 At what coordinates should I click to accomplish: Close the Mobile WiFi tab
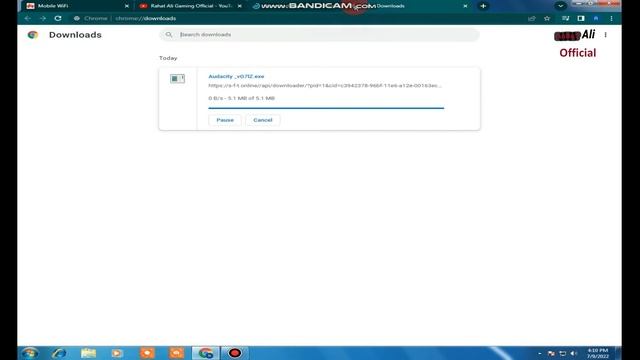pos(127,6)
